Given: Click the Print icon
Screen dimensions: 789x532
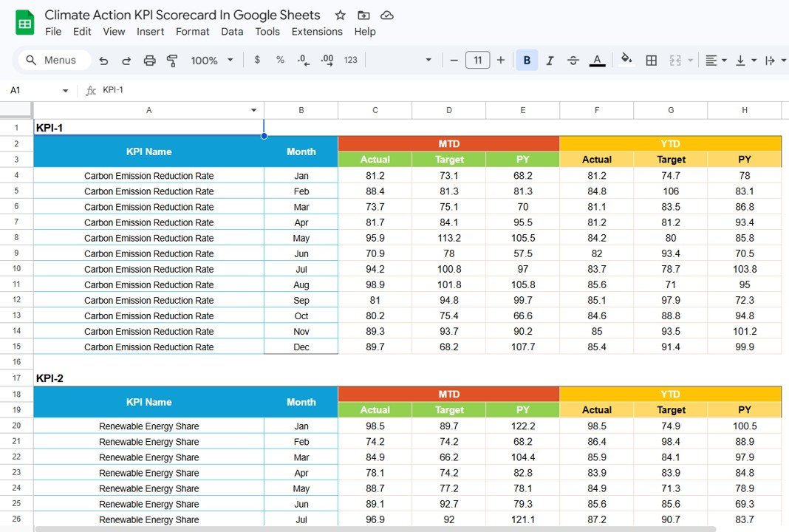Looking at the screenshot, I should coord(150,60).
